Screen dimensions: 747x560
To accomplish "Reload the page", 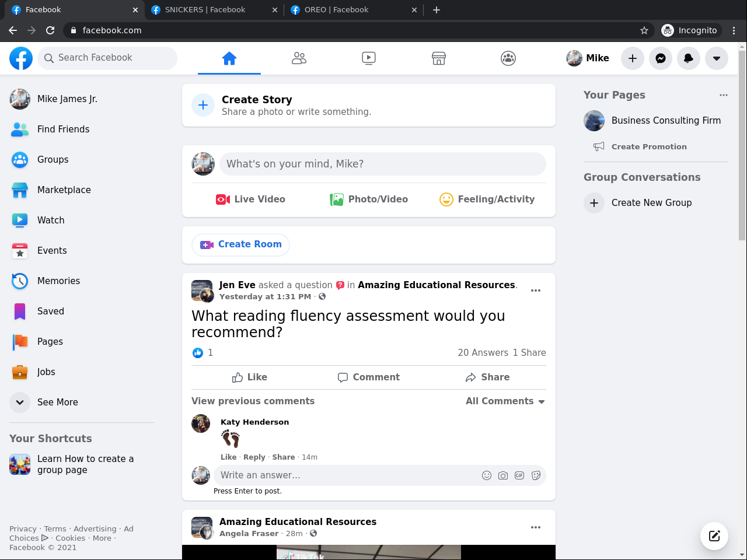I will (50, 30).
